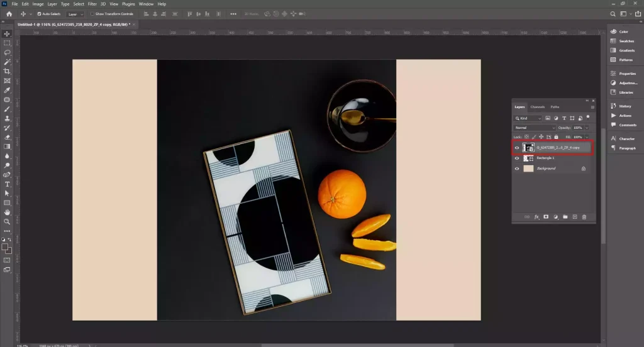Hide the top copy layer's eye icon
Image resolution: width=644 pixels, height=347 pixels.
[517, 148]
